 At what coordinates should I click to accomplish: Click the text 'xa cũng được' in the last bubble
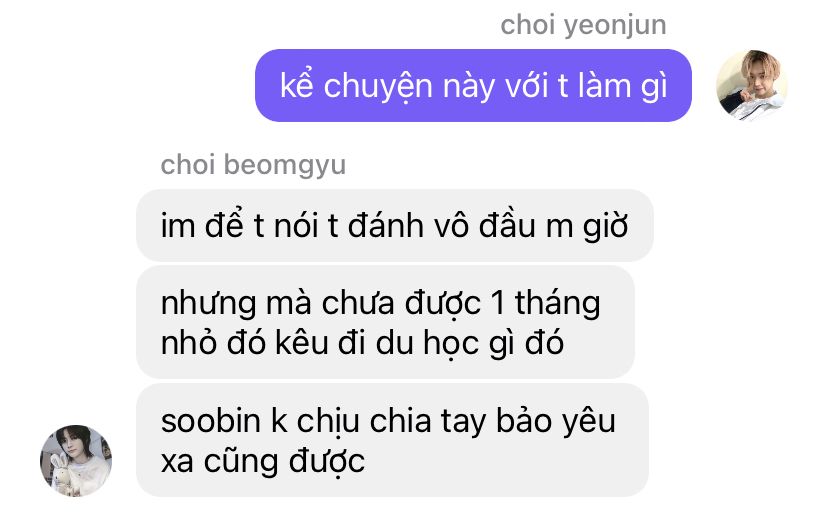pyautogui.click(x=262, y=461)
